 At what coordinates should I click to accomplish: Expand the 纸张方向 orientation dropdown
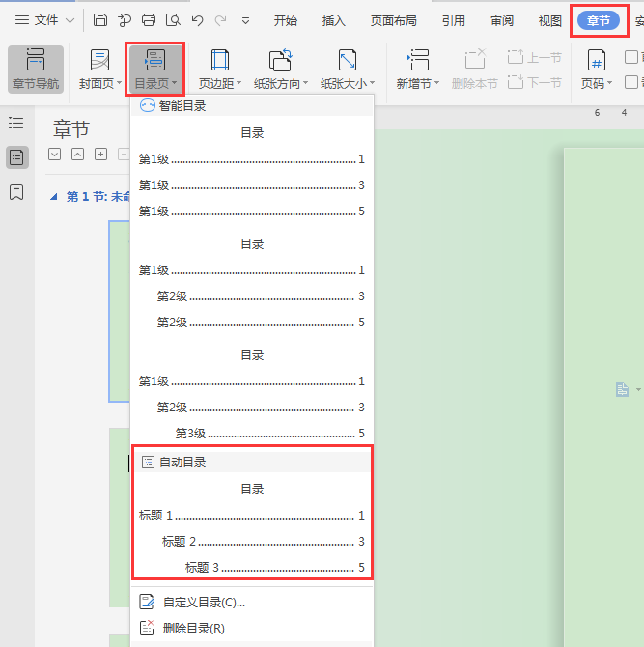(x=280, y=83)
